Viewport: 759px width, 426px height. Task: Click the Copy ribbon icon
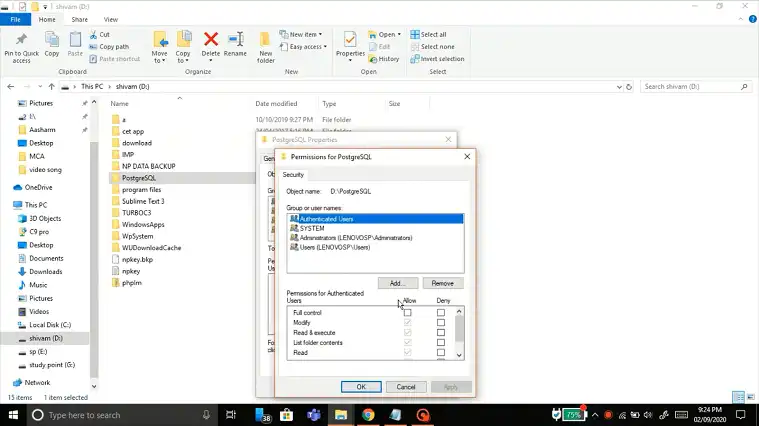click(52, 39)
